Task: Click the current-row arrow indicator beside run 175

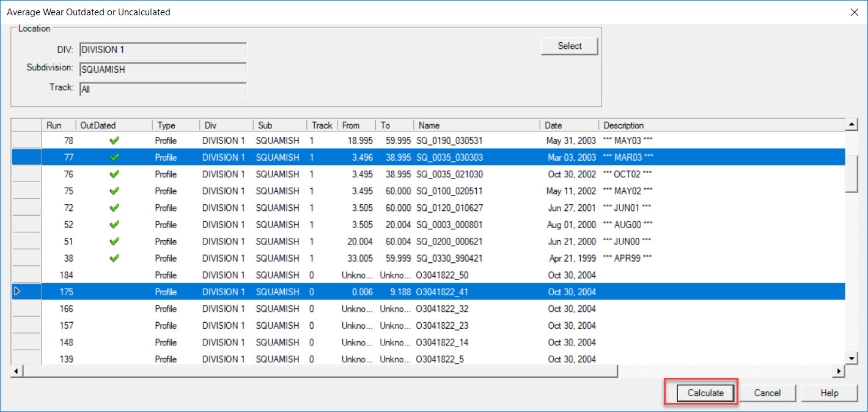Action: [x=17, y=292]
